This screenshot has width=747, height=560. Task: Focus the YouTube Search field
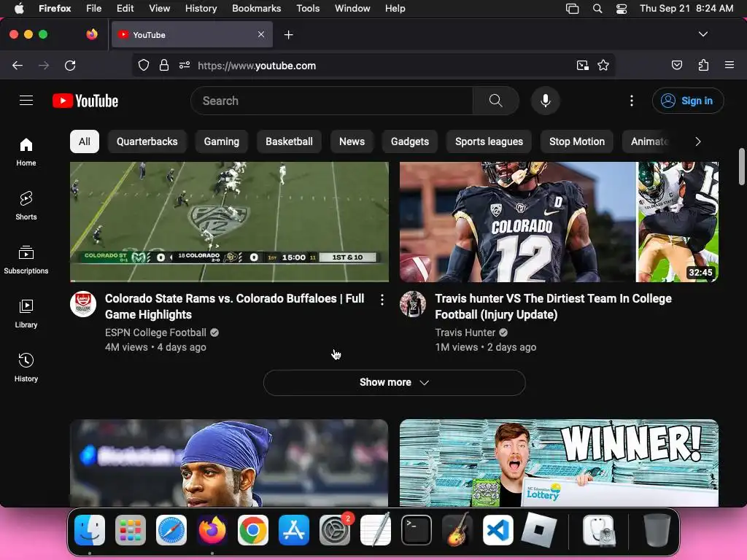(x=332, y=101)
